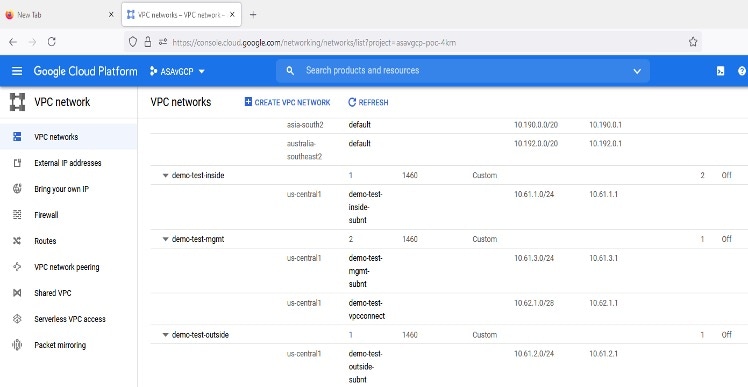The height and width of the screenshot is (387, 748).
Task: Click the Firewall sidebar icon
Action: [x=17, y=215]
